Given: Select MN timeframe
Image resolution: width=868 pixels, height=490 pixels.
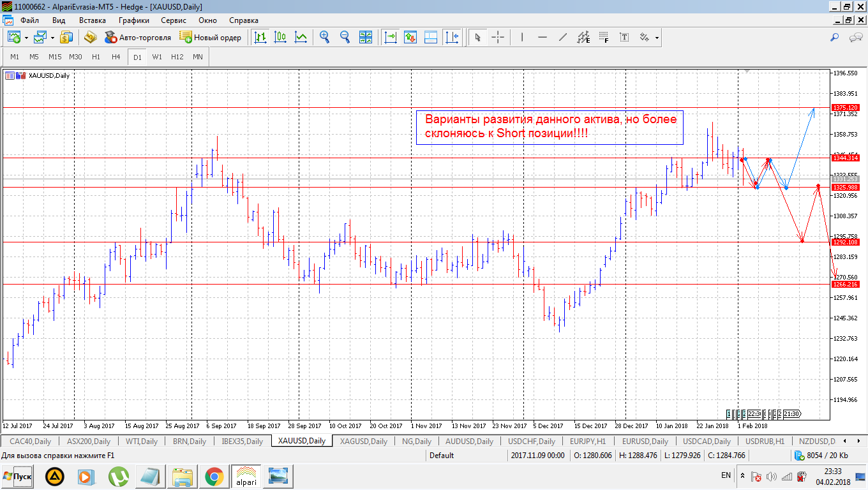Looking at the screenshot, I should coord(198,57).
